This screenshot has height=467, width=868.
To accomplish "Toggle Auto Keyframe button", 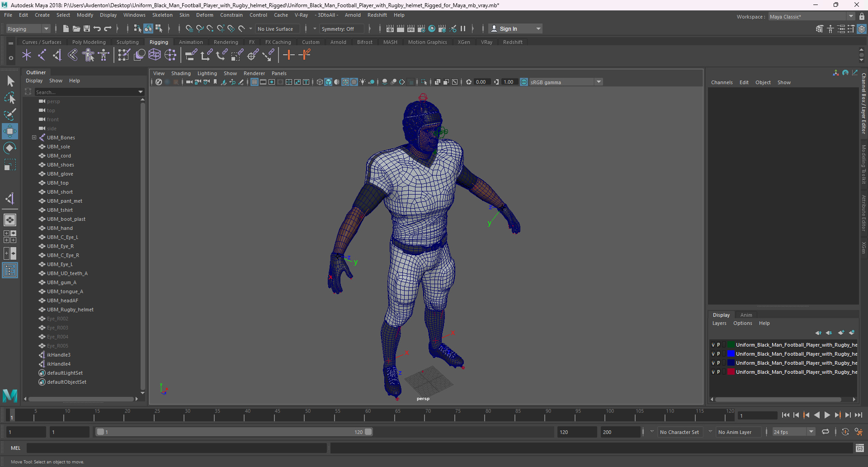I will 845,432.
